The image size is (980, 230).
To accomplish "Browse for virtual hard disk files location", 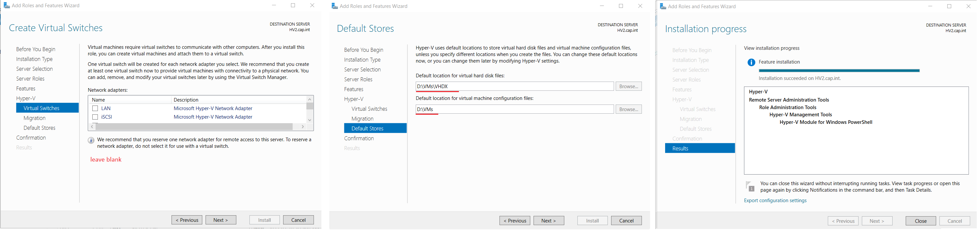I will click(x=628, y=86).
